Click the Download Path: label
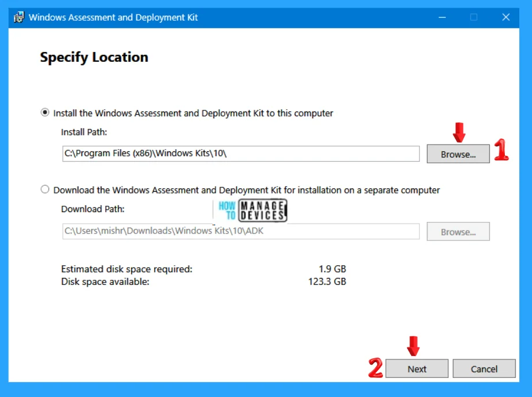This screenshot has width=532, height=397. pyautogui.click(x=92, y=209)
